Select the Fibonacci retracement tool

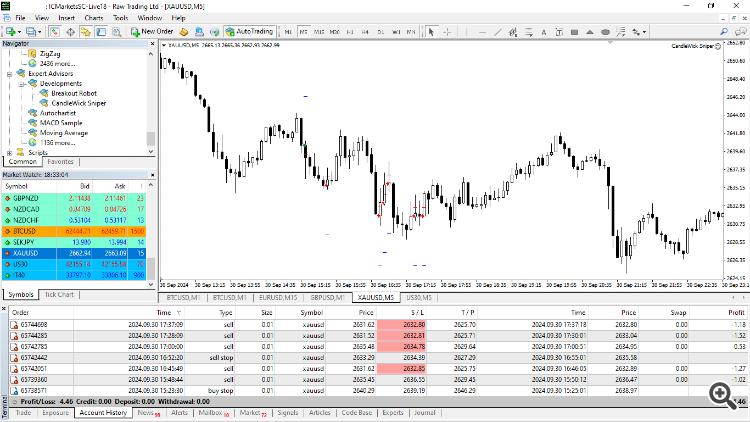click(529, 32)
